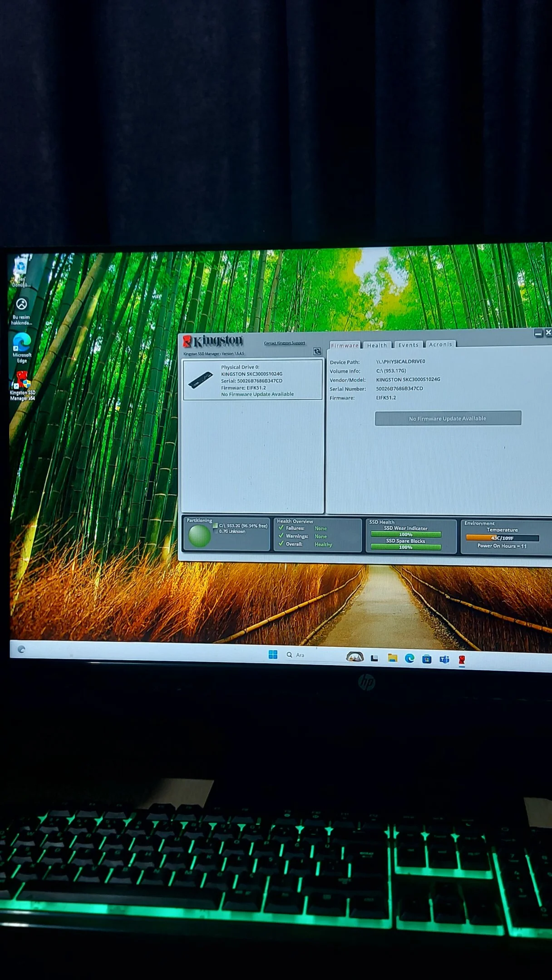The height and width of the screenshot is (980, 552).
Task: Close the Kingston SSD Manager window
Action: [x=548, y=333]
